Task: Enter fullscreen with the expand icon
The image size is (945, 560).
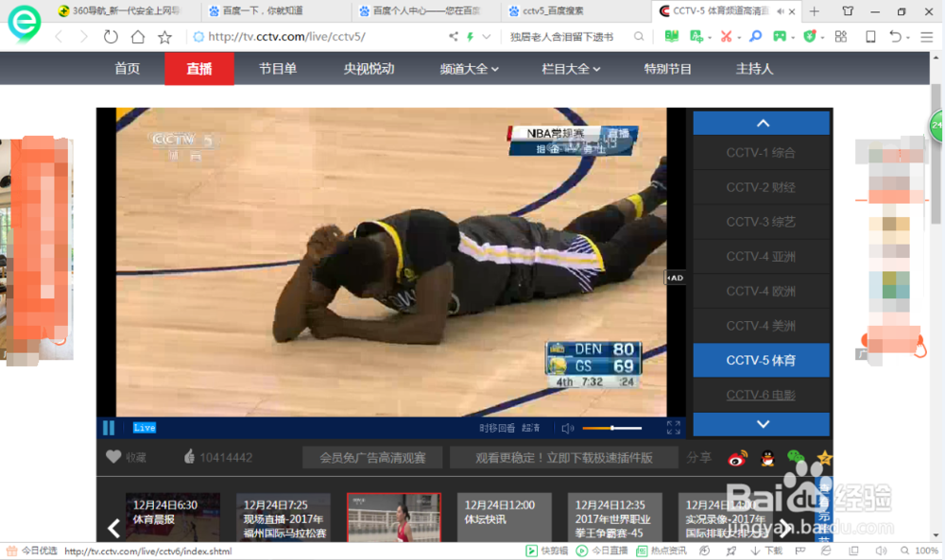Action: point(673,428)
